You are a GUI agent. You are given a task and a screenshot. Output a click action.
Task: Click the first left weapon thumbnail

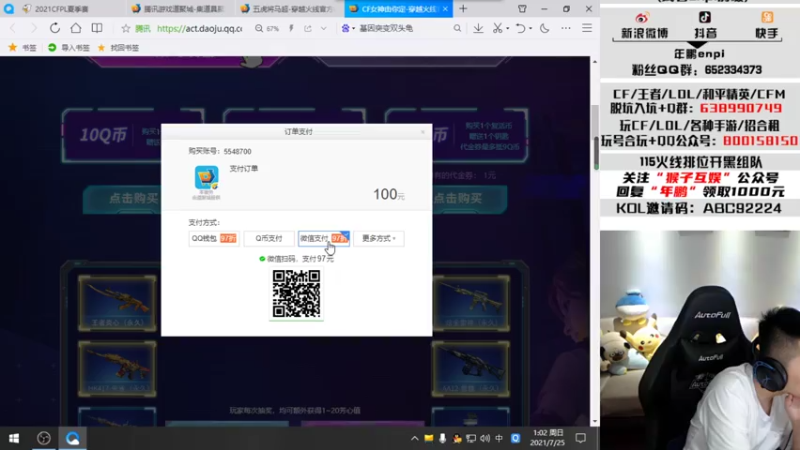[x=117, y=304]
